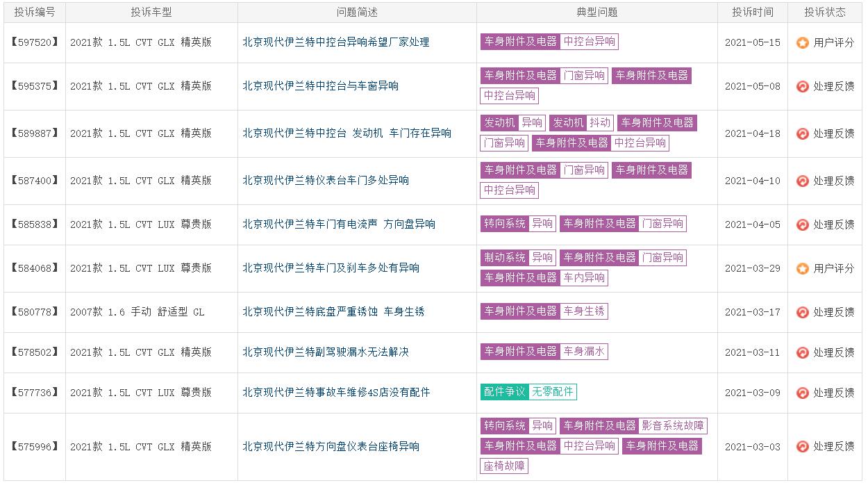868x483 pixels.
Task: Click the 转向系统 异响 tag in row 585838
Action: tap(518, 224)
